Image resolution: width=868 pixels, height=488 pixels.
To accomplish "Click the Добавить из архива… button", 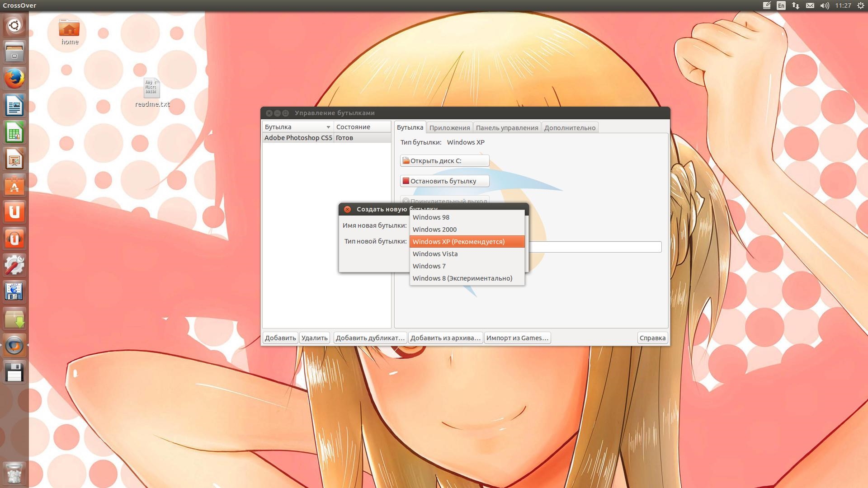I will [445, 338].
